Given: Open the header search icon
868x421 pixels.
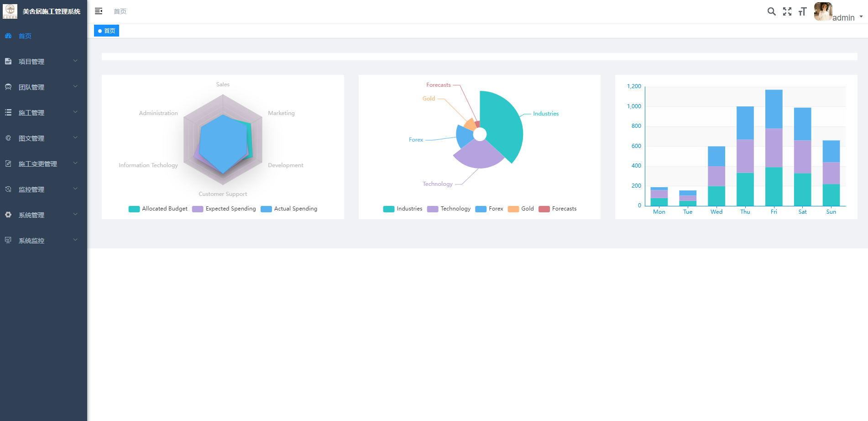Looking at the screenshot, I should (771, 11).
